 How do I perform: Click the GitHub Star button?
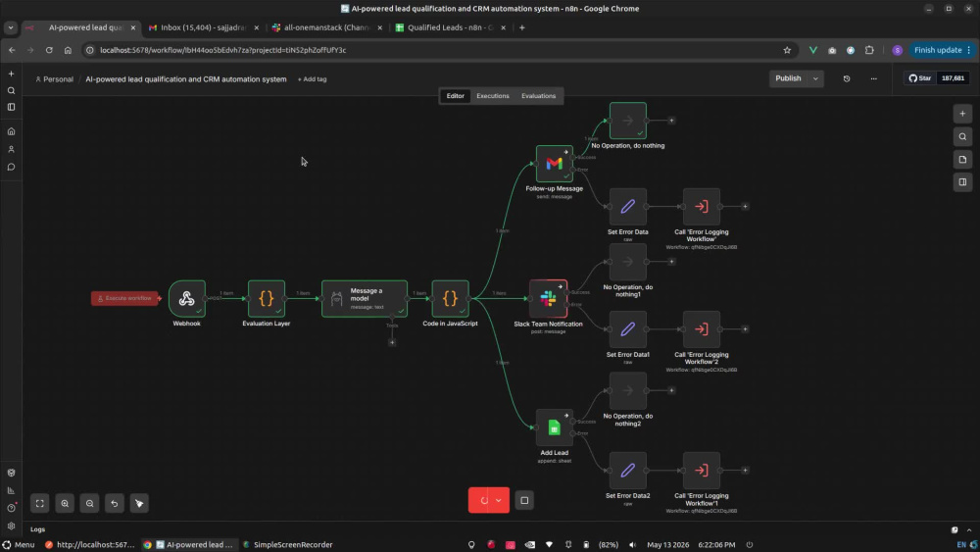pyautogui.click(x=920, y=78)
